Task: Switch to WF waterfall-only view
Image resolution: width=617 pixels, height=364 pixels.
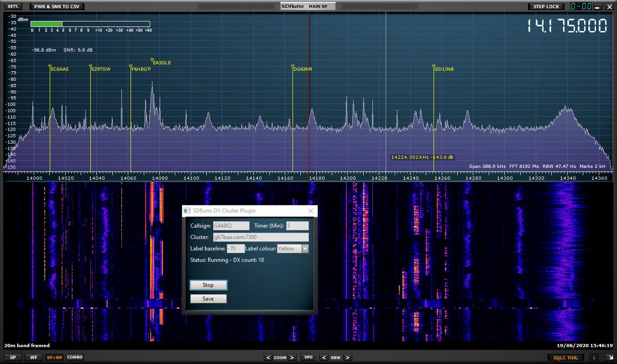Action: click(34, 358)
